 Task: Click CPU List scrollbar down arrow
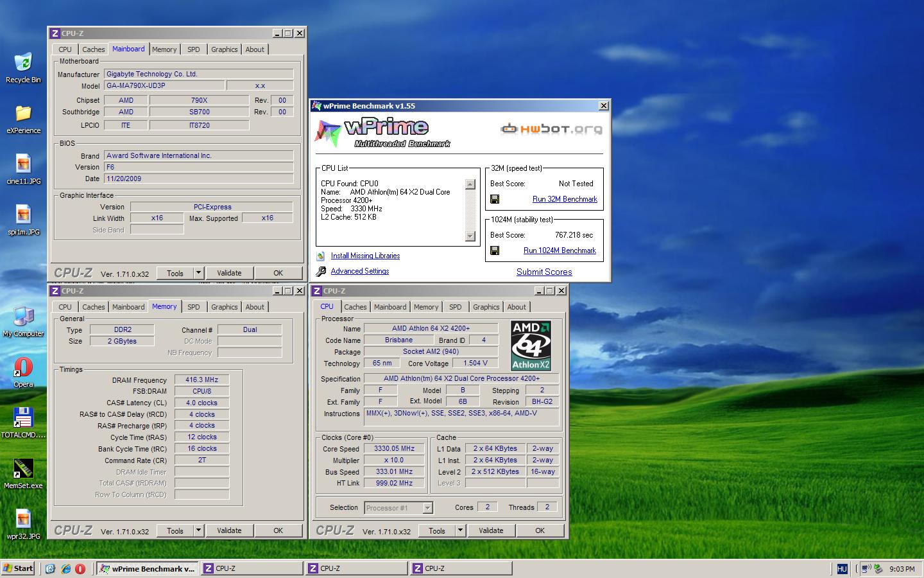470,236
